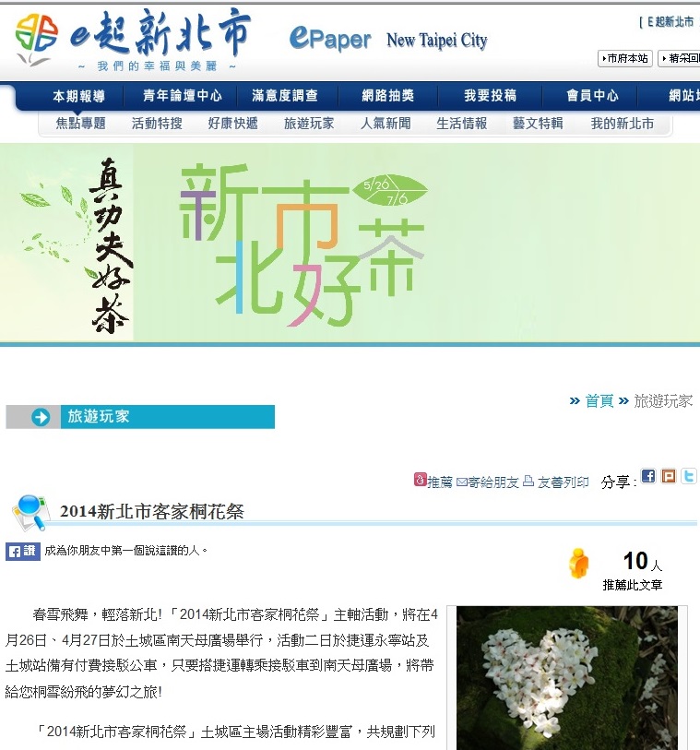Select the 網路抽獎 menu item
Screen dimensions: 700x750
point(387,96)
